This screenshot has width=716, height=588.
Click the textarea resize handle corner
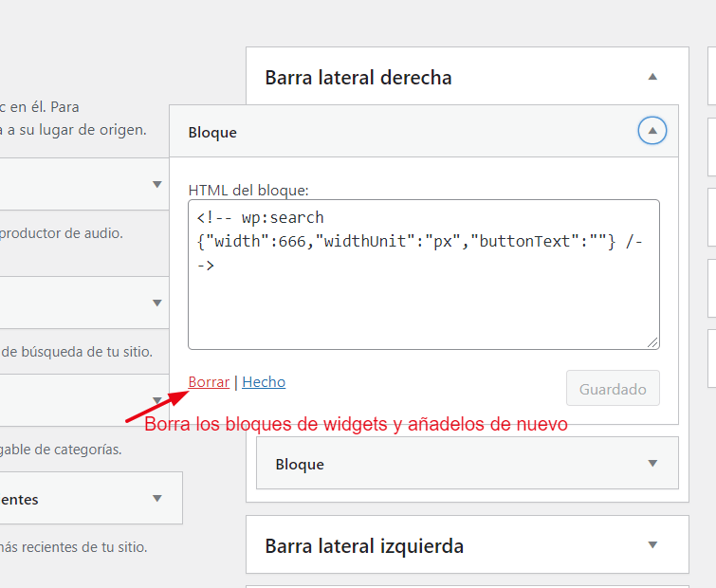point(652,343)
